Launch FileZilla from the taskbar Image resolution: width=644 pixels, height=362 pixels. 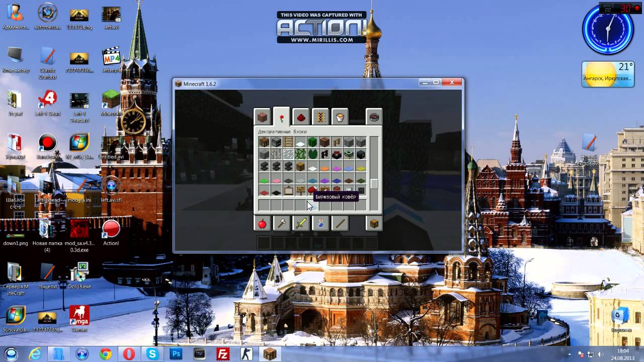pyautogui.click(x=223, y=354)
